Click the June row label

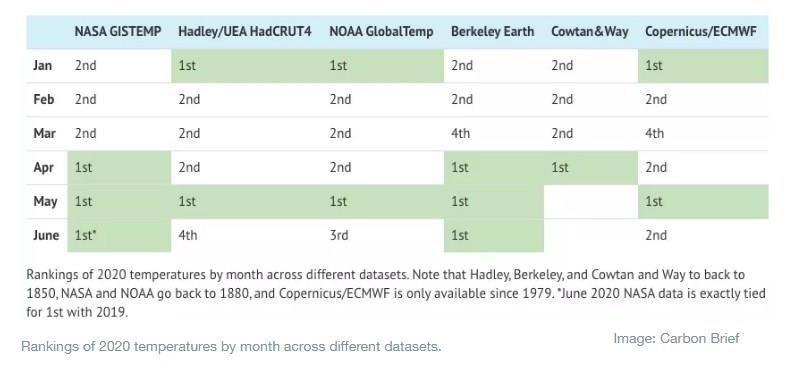point(46,235)
